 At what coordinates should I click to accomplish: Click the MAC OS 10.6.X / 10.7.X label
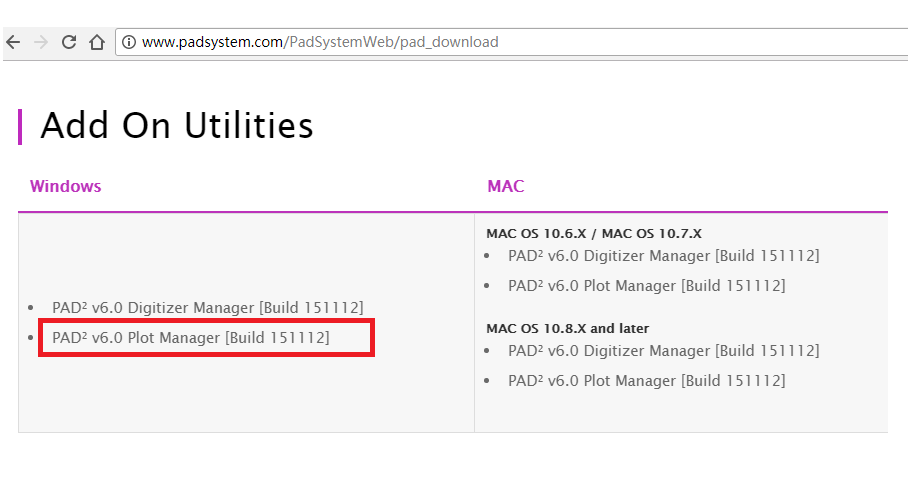click(594, 233)
